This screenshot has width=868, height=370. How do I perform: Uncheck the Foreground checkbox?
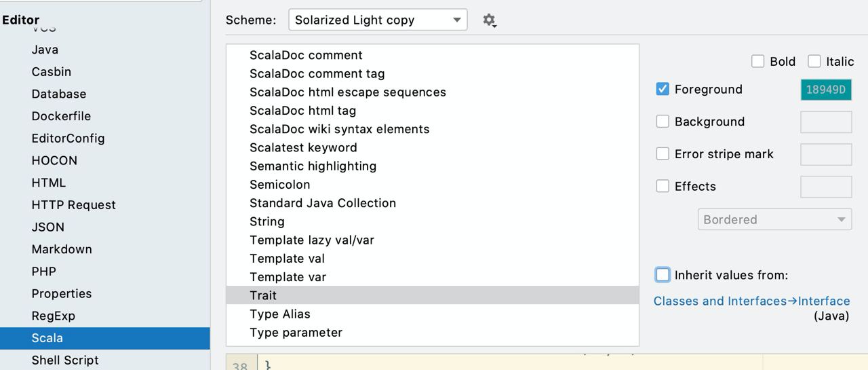(x=663, y=89)
